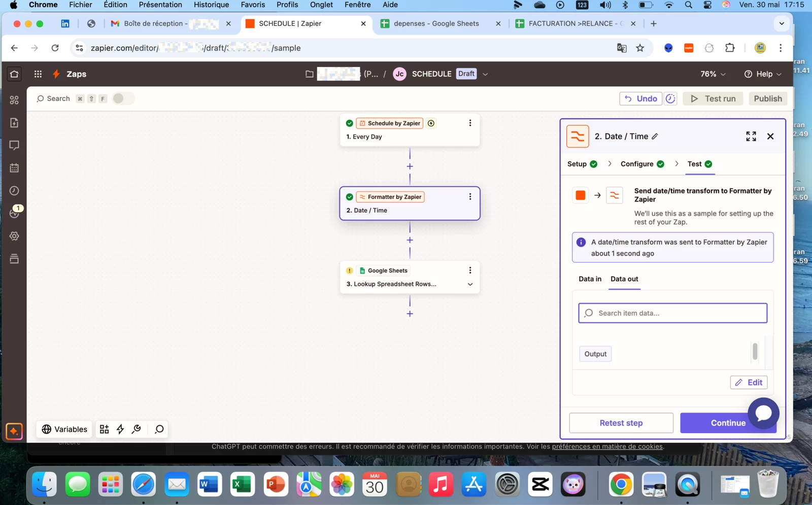
Task: Open the sidebar assets four-squares icon
Action: [x=14, y=100]
